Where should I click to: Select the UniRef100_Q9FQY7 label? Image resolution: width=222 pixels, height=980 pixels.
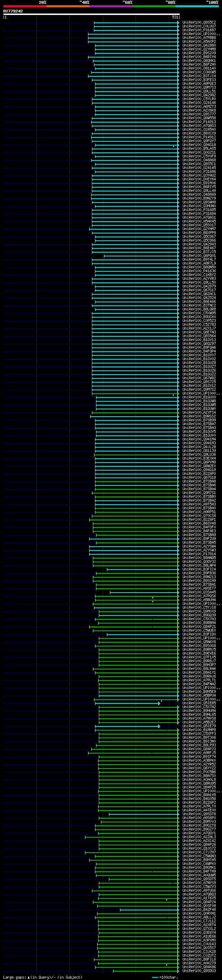(199, 141)
